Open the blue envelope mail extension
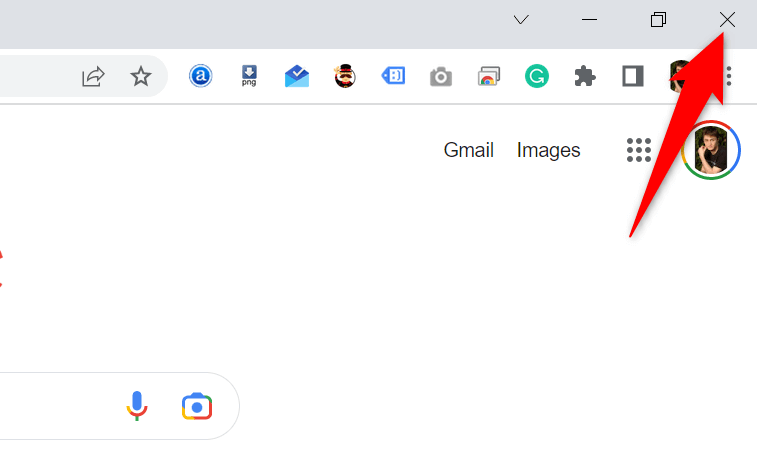The width and height of the screenshot is (757, 461). click(x=297, y=77)
